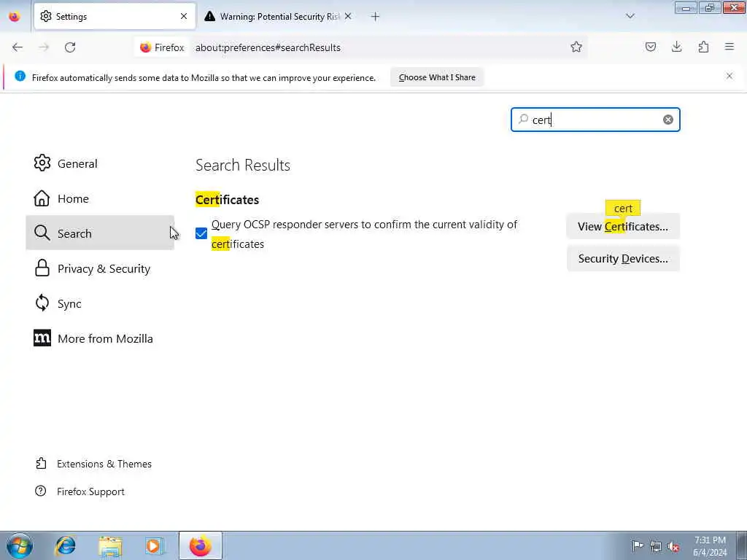
Task: Open the Sync settings category
Action: 100,303
